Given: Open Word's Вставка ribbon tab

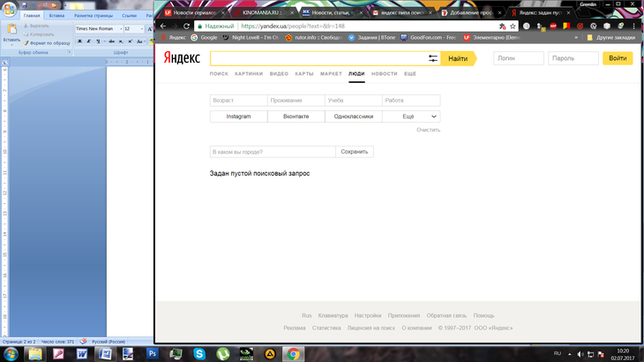Looking at the screenshot, I should 56,16.
